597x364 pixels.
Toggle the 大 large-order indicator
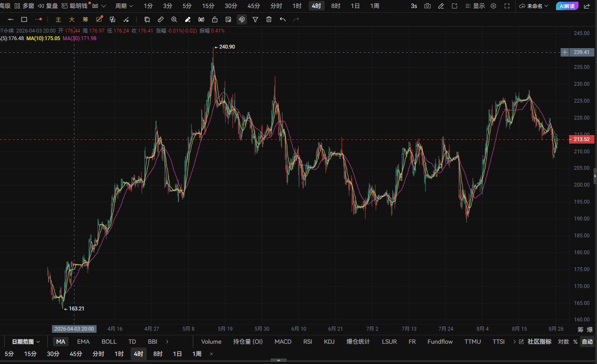coord(72,19)
